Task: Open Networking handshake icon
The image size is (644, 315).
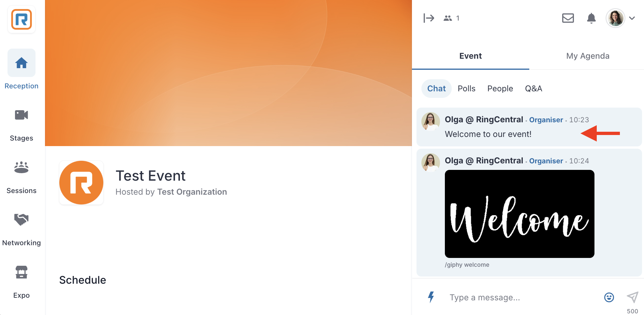Action: coord(22,219)
